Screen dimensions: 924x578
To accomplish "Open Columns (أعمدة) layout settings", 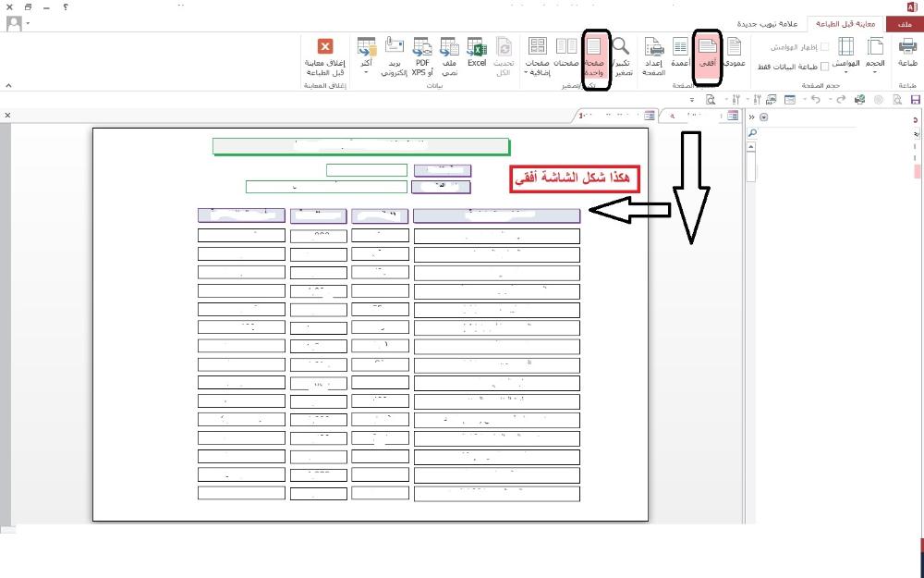I will coord(680,54).
